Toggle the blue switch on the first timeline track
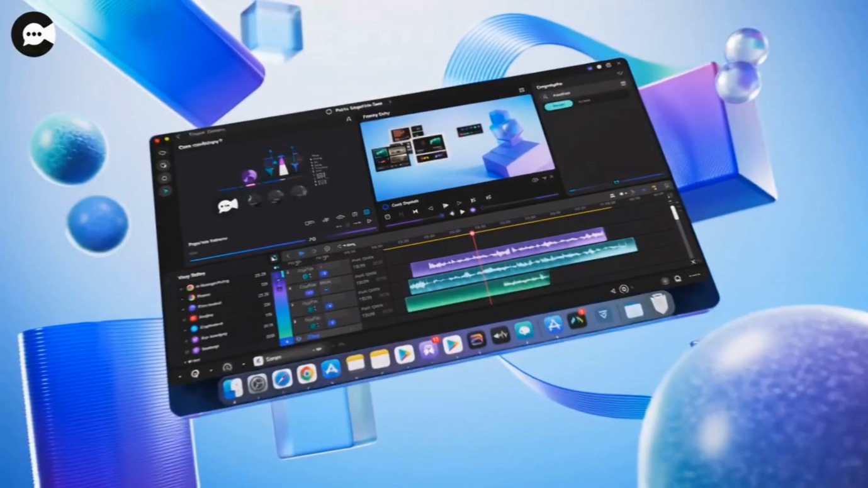 [323, 274]
